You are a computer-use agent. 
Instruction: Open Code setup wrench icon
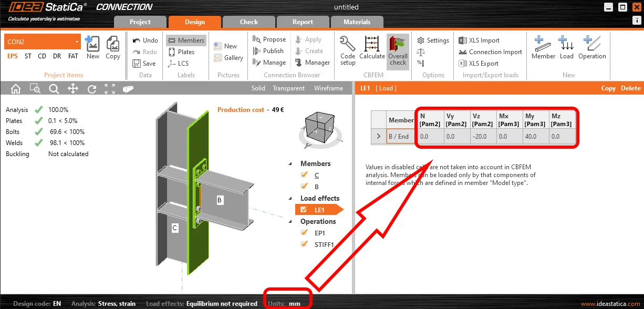pos(348,44)
